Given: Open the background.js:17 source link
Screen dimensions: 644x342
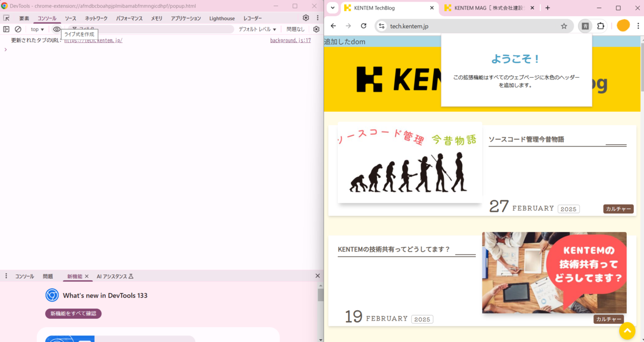Looking at the screenshot, I should tap(291, 41).
